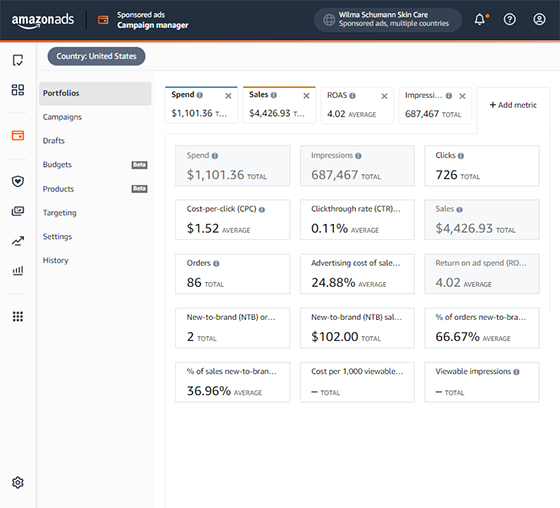Screen dimensions: 560x508
Task: Open the help question mark icon
Action: [510, 19]
